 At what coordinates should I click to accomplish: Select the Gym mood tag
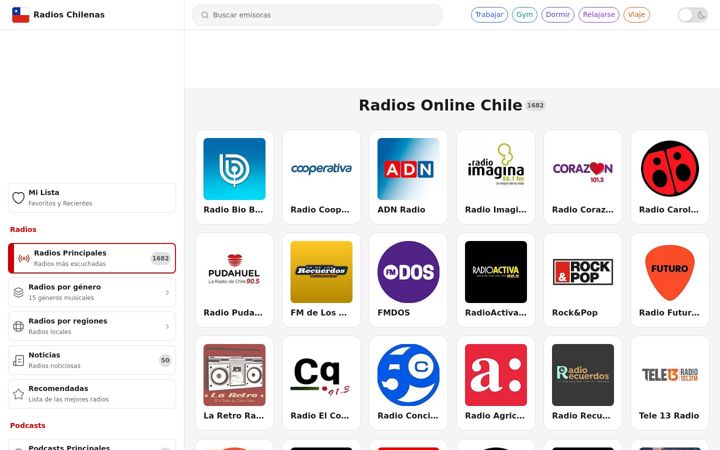[524, 15]
